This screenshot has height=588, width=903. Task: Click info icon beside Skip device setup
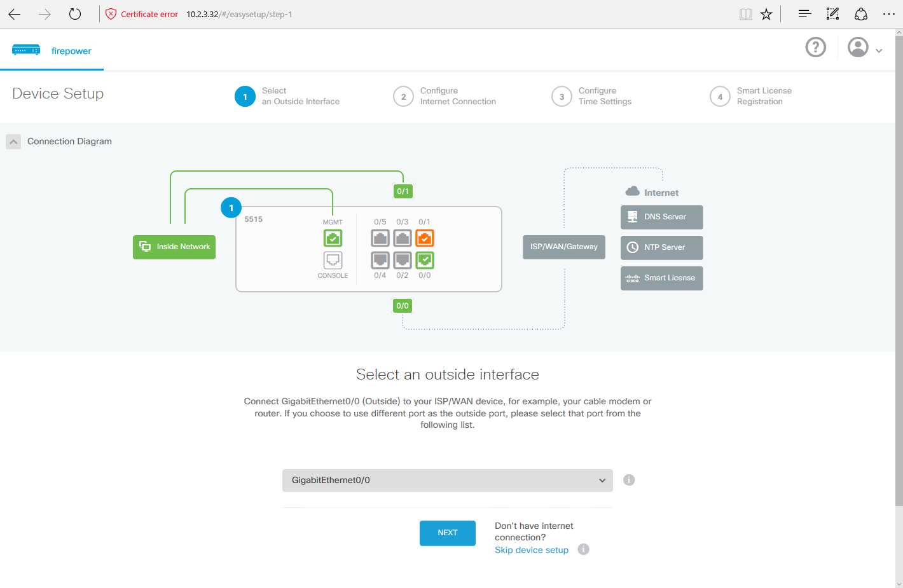[583, 549]
